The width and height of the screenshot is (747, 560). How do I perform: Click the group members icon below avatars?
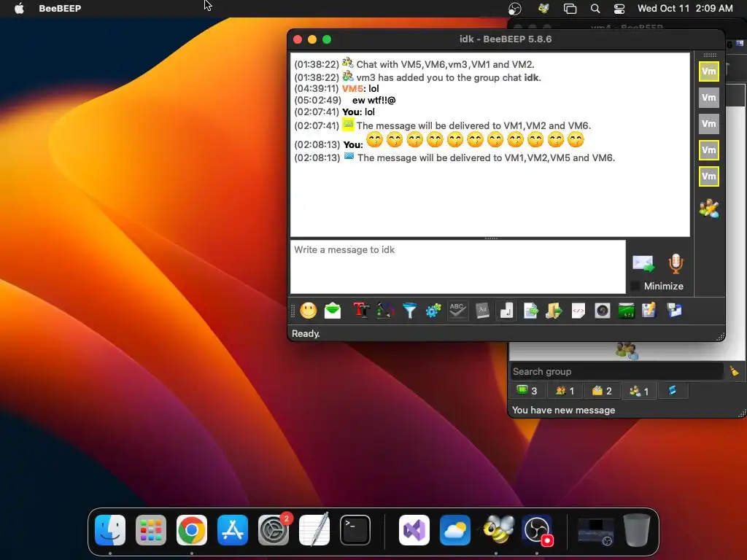coord(709,208)
